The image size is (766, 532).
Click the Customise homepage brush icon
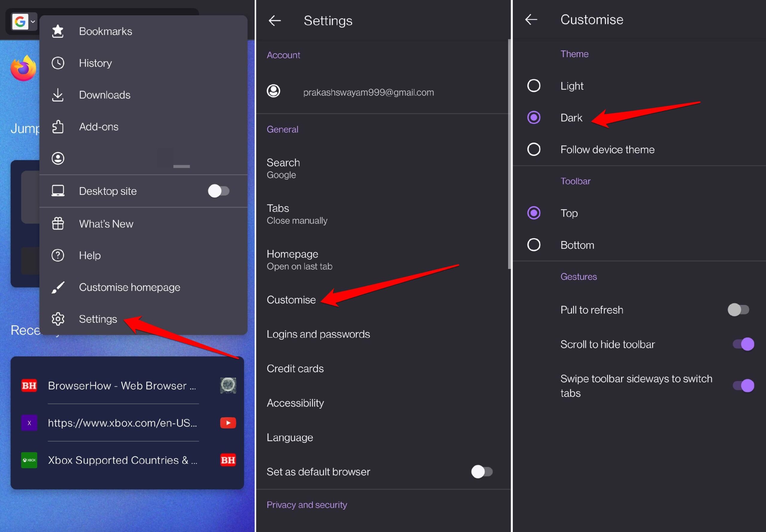[x=58, y=287]
